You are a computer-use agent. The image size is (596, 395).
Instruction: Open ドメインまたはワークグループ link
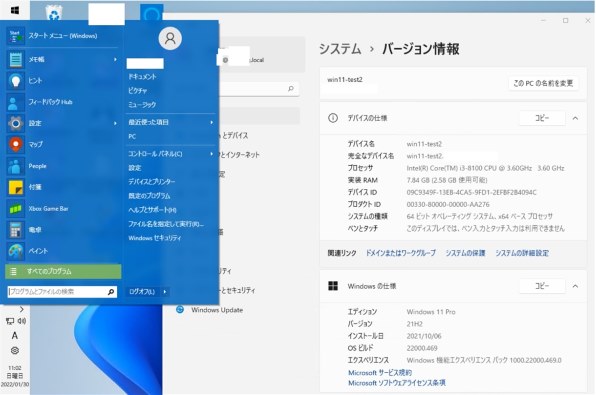(401, 253)
